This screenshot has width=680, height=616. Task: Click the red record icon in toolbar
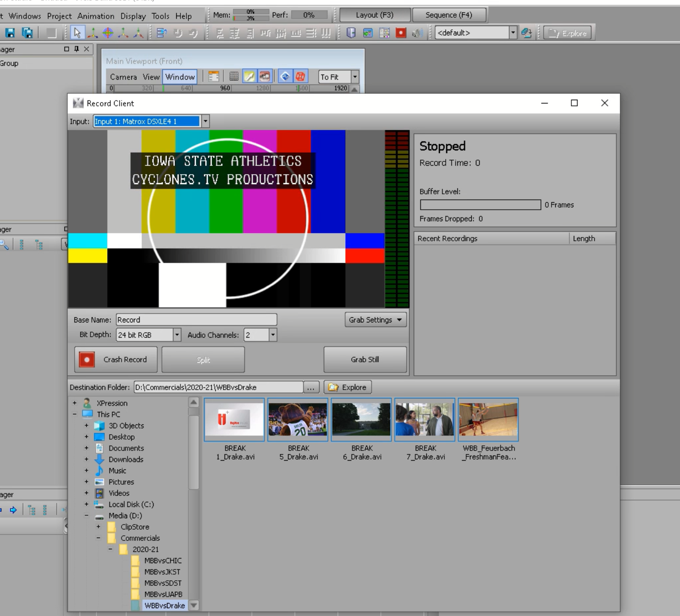click(x=401, y=33)
